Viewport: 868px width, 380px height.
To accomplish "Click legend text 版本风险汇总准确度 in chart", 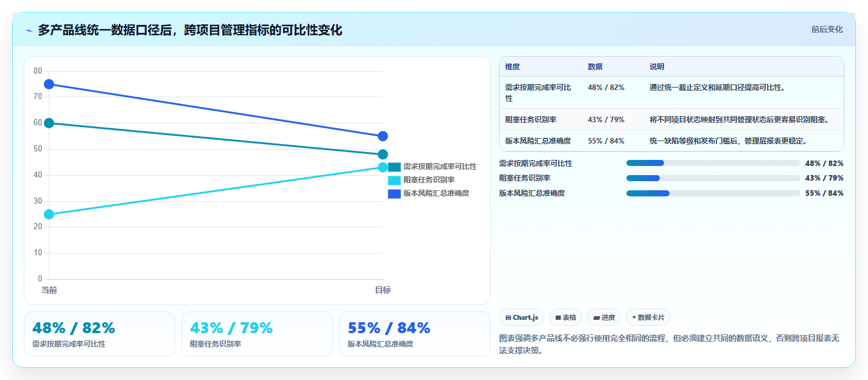I will [436, 193].
